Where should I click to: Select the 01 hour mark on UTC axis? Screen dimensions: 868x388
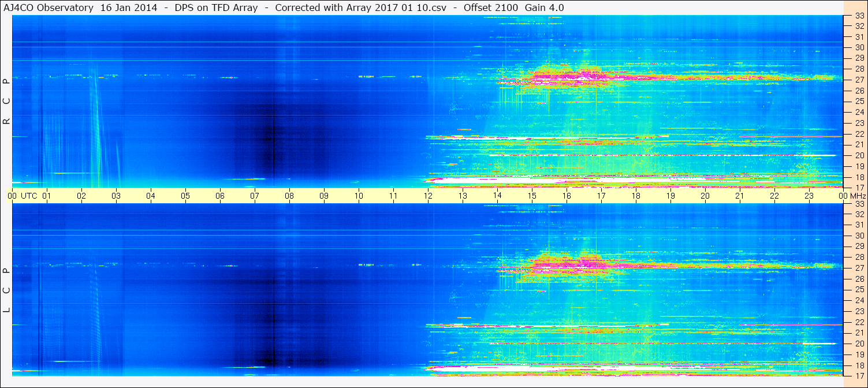[x=47, y=196]
